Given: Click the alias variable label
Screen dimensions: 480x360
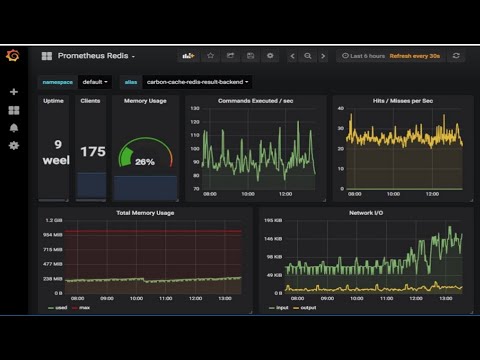Looking at the screenshot, I should pyautogui.click(x=131, y=82).
